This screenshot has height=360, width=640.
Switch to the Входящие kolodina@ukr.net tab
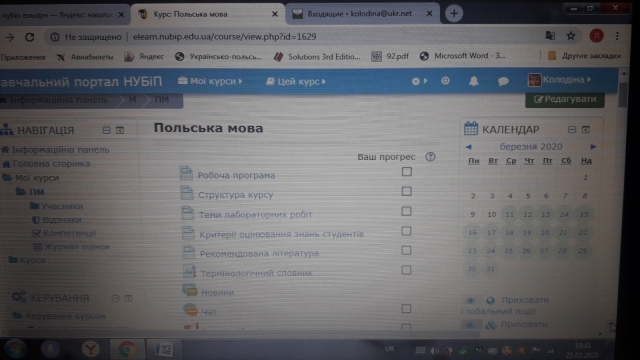[359, 13]
